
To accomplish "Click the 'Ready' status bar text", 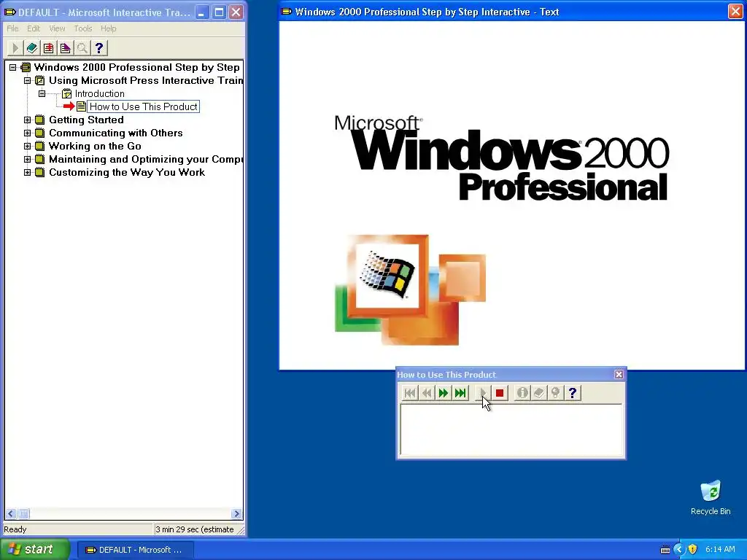I will click(15, 529).
